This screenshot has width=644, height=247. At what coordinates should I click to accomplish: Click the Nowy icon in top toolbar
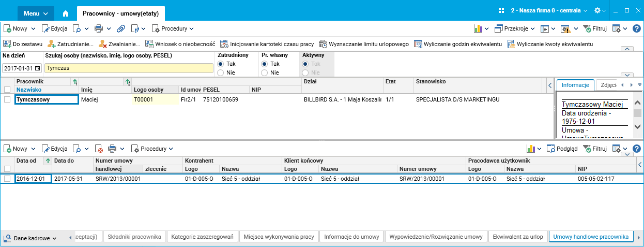(x=8, y=28)
